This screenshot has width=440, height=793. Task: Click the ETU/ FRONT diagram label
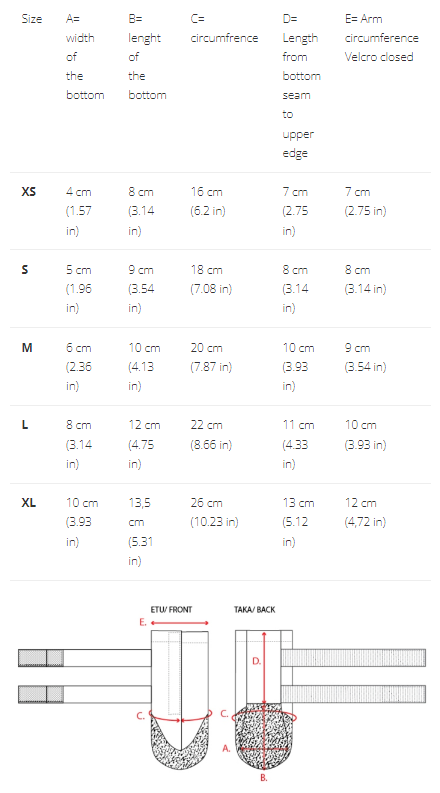point(171,609)
